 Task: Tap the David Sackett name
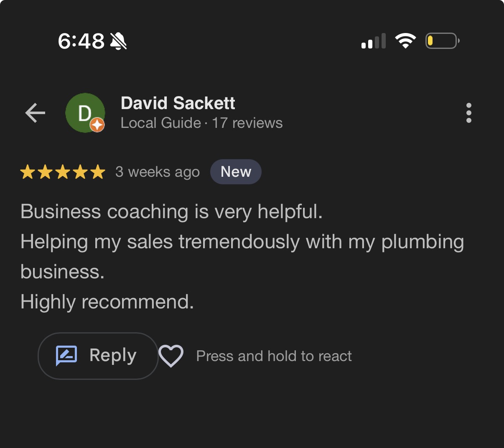coord(178,103)
